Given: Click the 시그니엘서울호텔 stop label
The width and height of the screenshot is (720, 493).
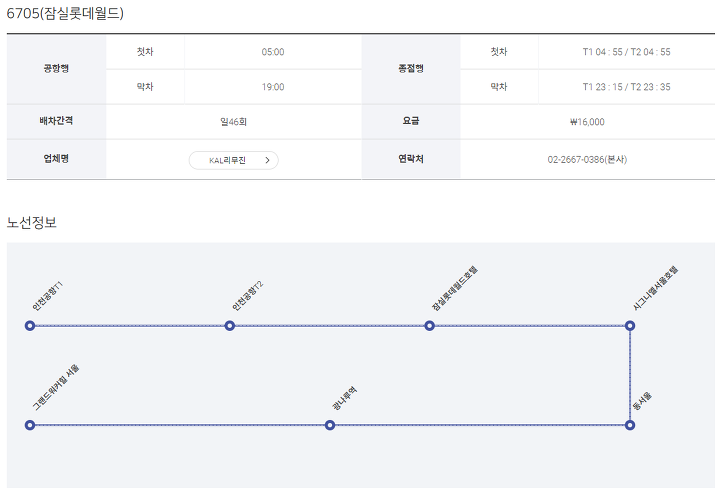Looking at the screenshot, I should [x=655, y=288].
